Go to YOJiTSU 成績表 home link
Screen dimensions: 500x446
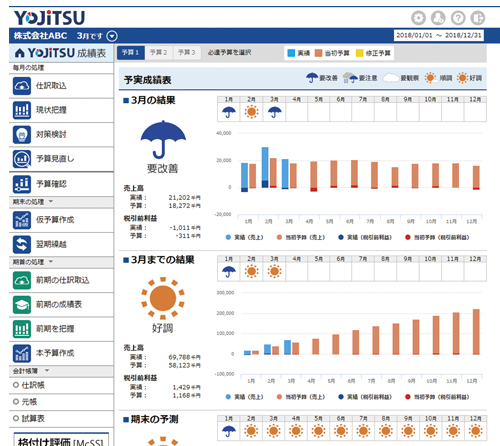tap(61, 53)
